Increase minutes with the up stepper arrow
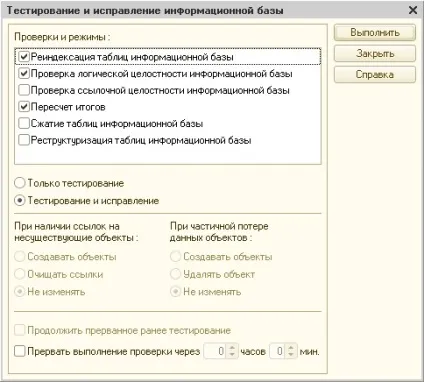Image resolution: width=424 pixels, height=382 pixels. (x=291, y=347)
